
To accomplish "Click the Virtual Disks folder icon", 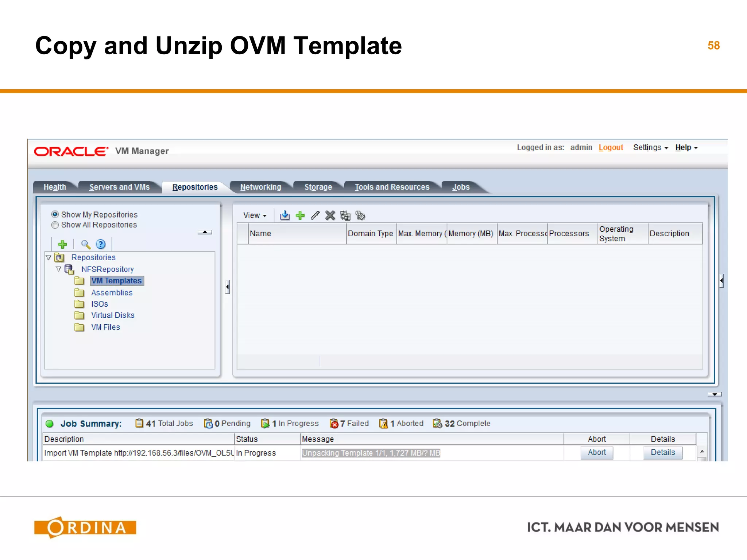I will pos(79,315).
